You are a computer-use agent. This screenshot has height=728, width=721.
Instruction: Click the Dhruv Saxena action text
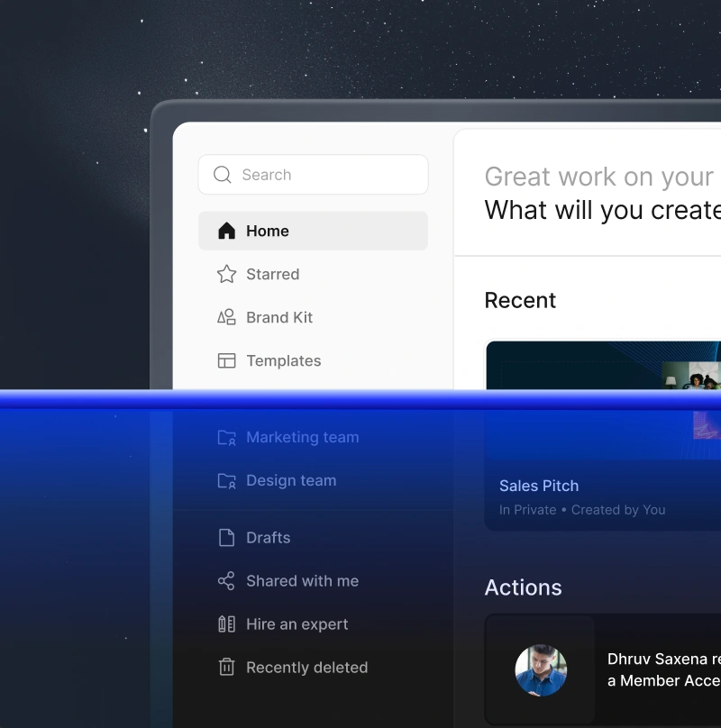[x=664, y=670]
